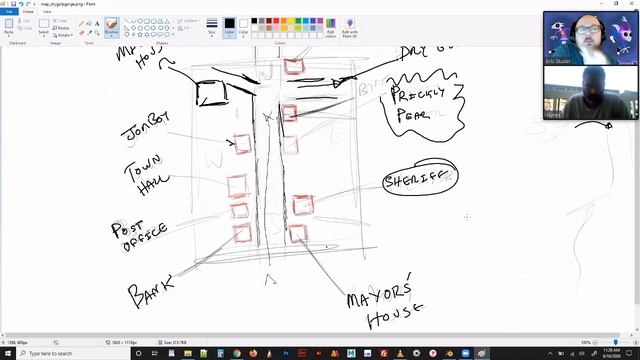Show hidden system tray icons
The width and height of the screenshot is (640, 360).
550,353
